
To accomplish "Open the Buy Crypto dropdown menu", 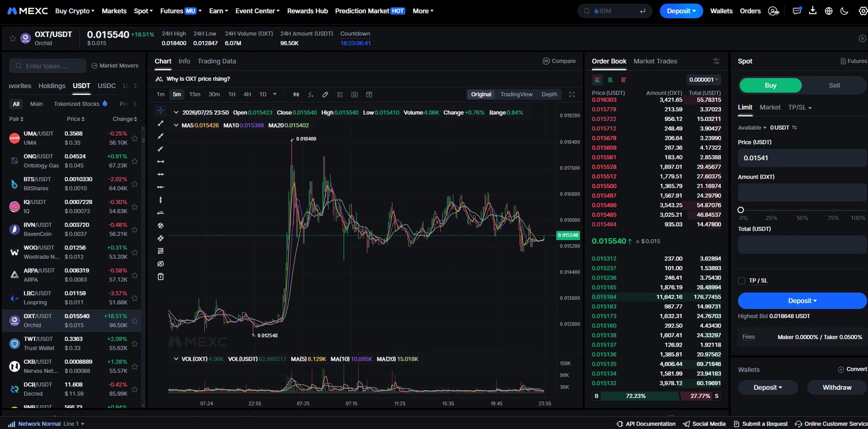I will point(75,11).
